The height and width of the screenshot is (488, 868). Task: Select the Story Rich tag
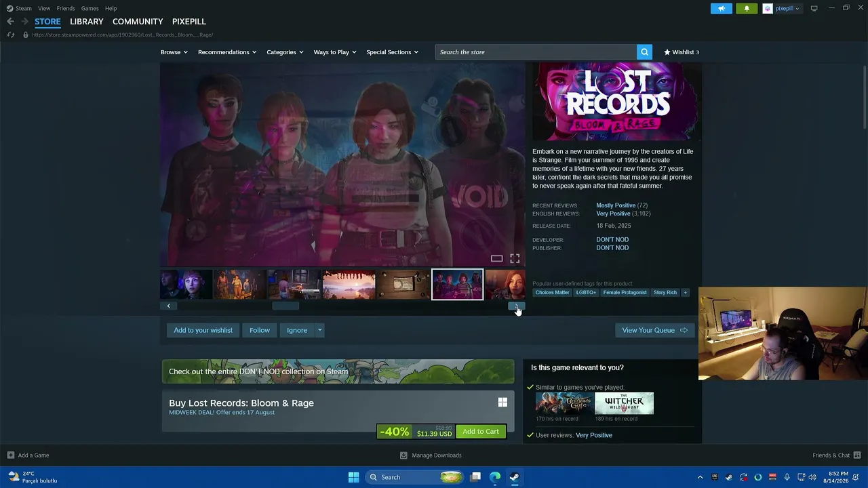coord(665,293)
